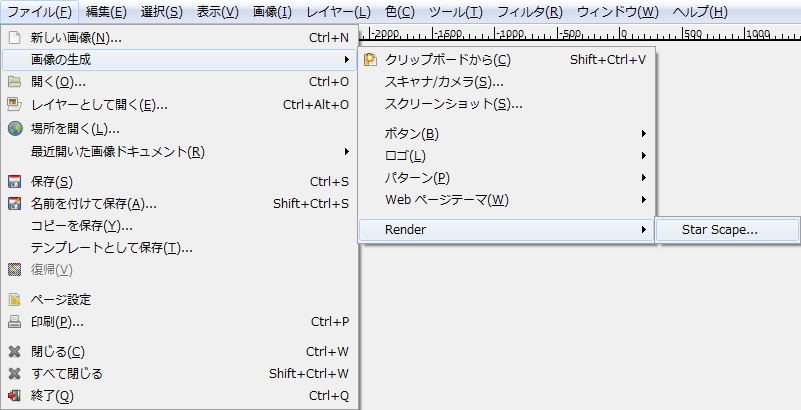Open the ウィンドウ(W) menu
Screen dimensions: 801x410
coord(618,11)
